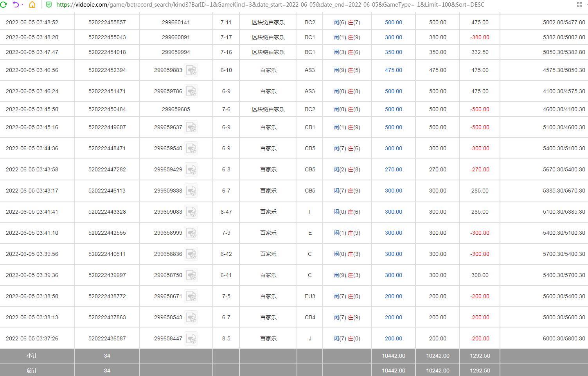Play video replay for round 299658999
The image size is (588, 376).
pos(191,233)
